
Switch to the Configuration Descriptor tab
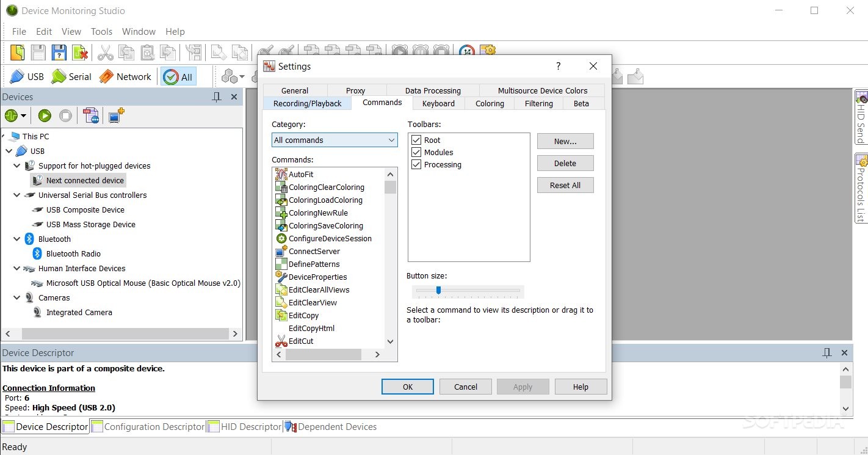click(x=153, y=426)
